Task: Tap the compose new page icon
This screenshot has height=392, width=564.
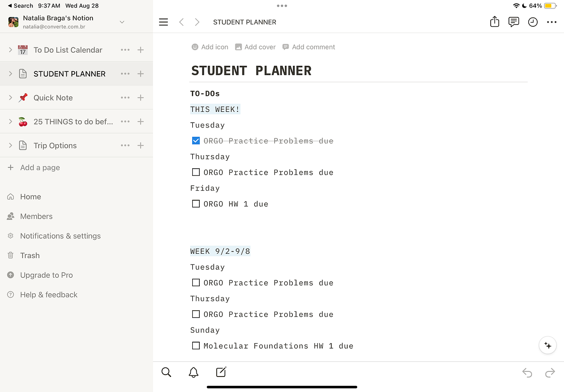Action: click(x=221, y=372)
